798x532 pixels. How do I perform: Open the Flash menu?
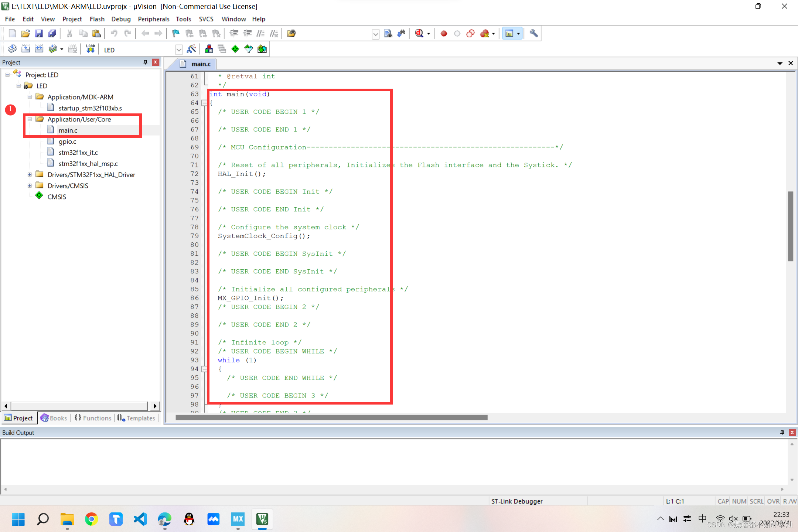(97, 19)
